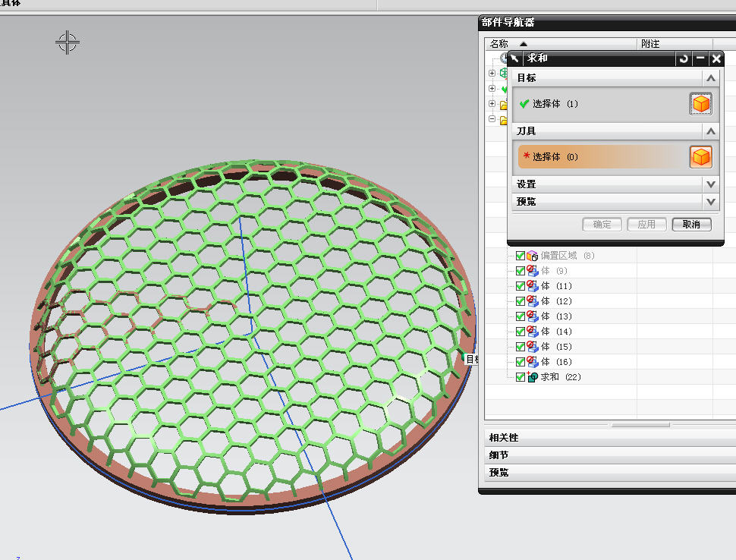Expand the 预览 section in 求和 dialog
Screen dimensions: 736x560
711,202
